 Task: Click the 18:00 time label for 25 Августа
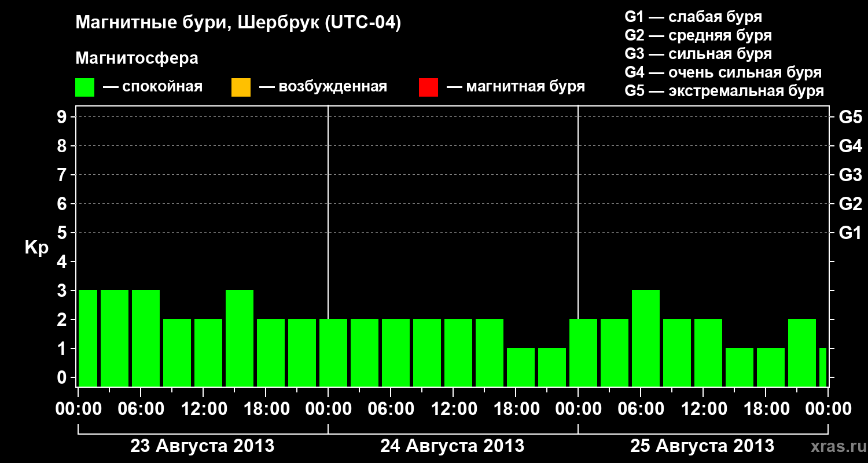(766, 409)
